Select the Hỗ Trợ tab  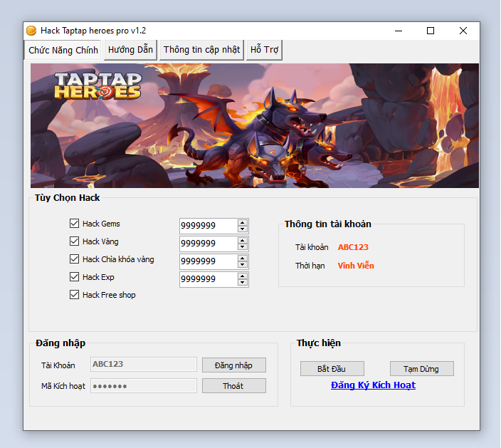(264, 50)
